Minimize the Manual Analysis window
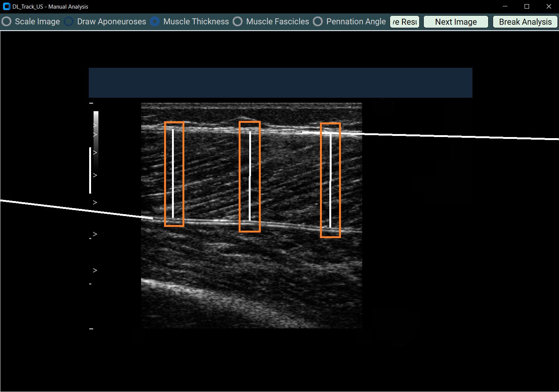The height and width of the screenshot is (392, 559). (505, 6)
